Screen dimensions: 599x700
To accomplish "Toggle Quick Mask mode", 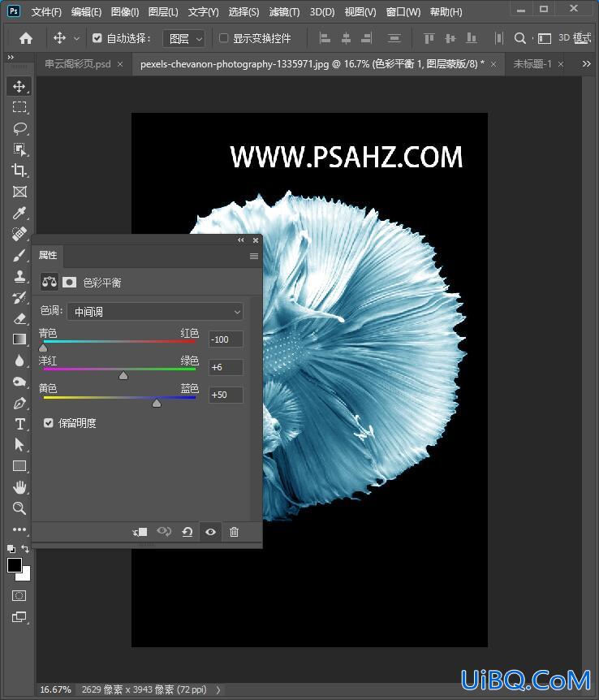I will click(x=19, y=595).
